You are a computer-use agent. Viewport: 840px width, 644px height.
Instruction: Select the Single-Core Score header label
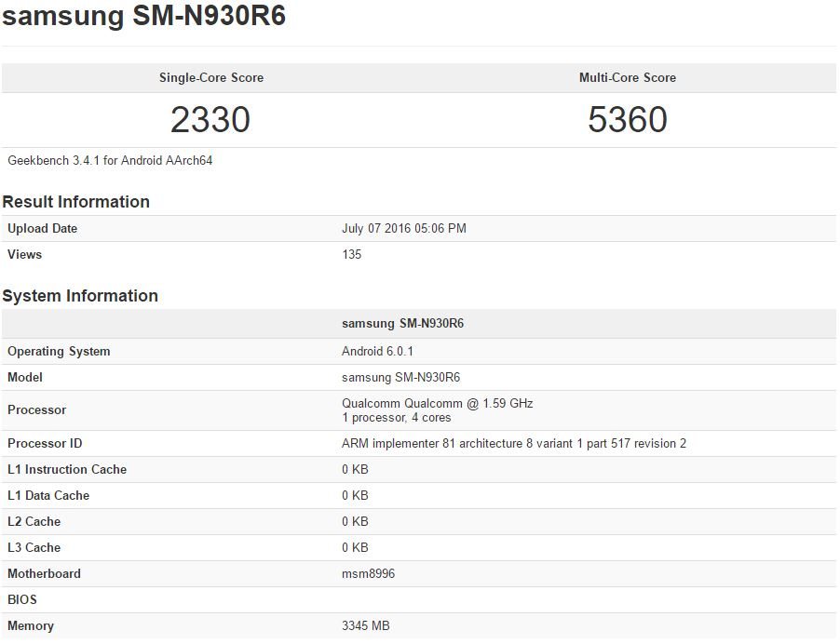pyautogui.click(x=211, y=78)
